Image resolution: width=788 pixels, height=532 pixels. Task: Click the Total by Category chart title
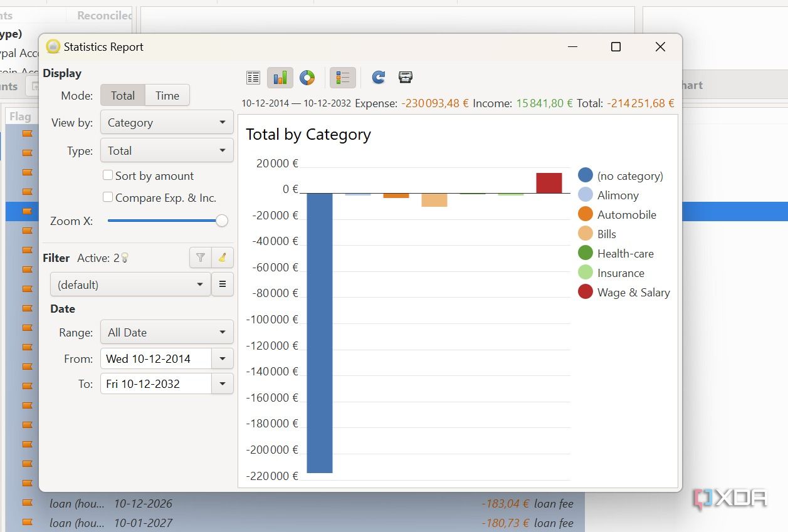308,135
